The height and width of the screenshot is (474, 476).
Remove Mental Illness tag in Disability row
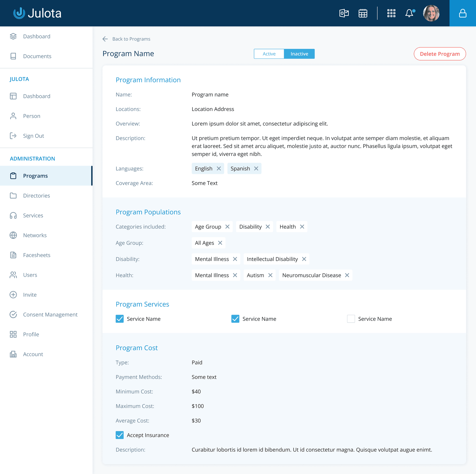[235, 259]
